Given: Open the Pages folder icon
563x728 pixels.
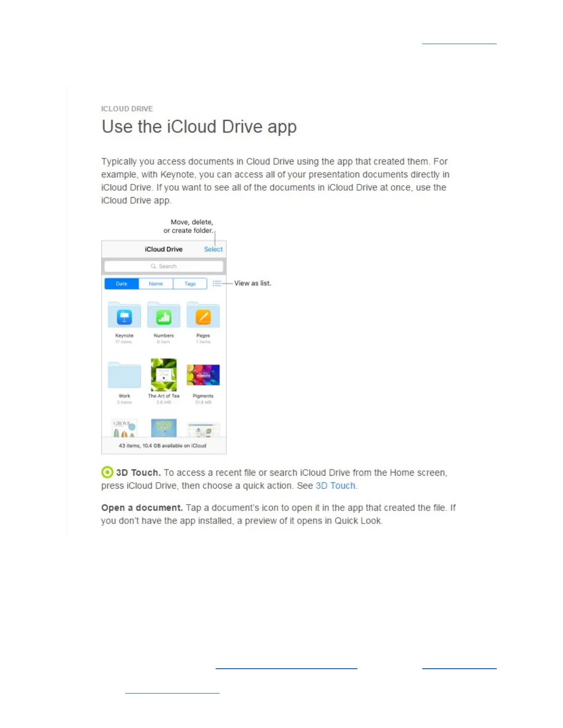Looking at the screenshot, I should [x=203, y=315].
